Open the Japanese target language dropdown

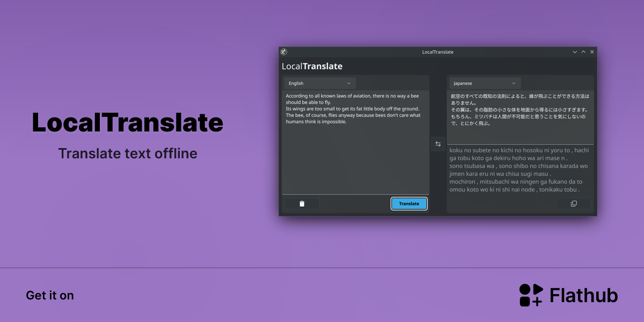pos(485,83)
